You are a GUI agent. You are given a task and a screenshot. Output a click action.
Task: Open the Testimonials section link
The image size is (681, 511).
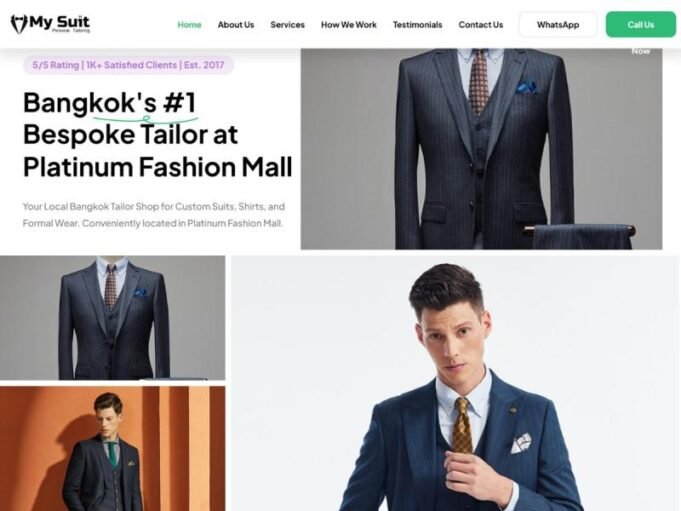click(417, 25)
